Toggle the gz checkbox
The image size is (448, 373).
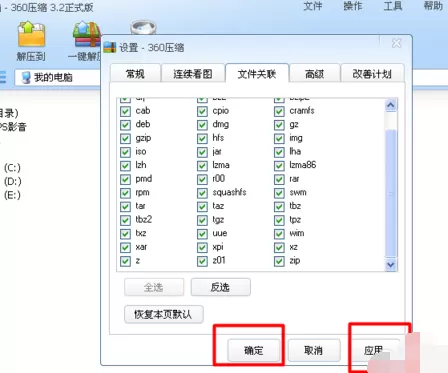point(279,125)
